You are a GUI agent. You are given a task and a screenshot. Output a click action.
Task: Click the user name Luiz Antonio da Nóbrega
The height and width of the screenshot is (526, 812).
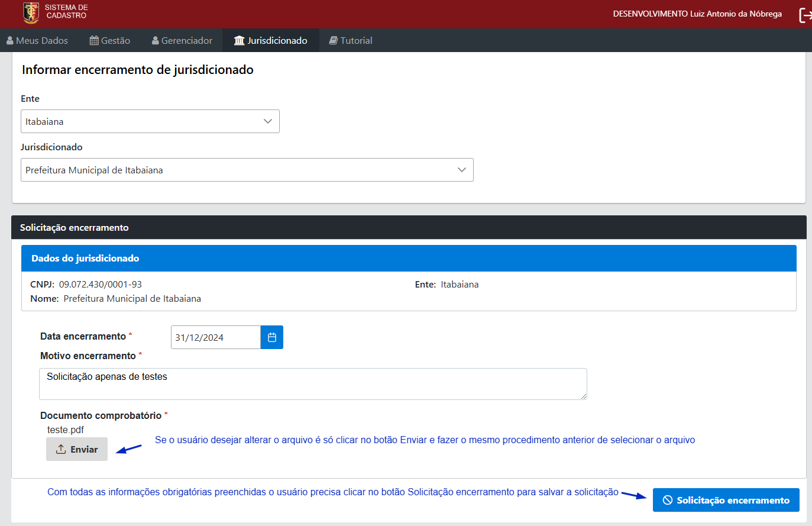(x=736, y=14)
